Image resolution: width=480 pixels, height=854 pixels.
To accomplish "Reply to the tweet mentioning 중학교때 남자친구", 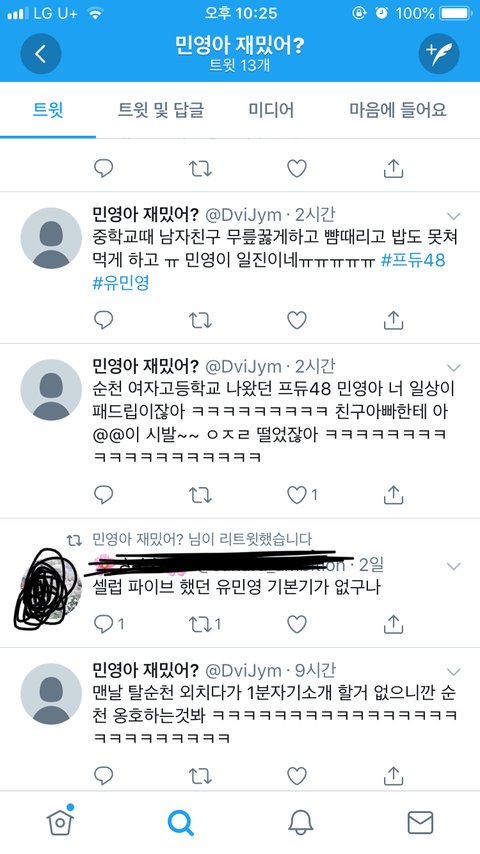I will pos(104,320).
